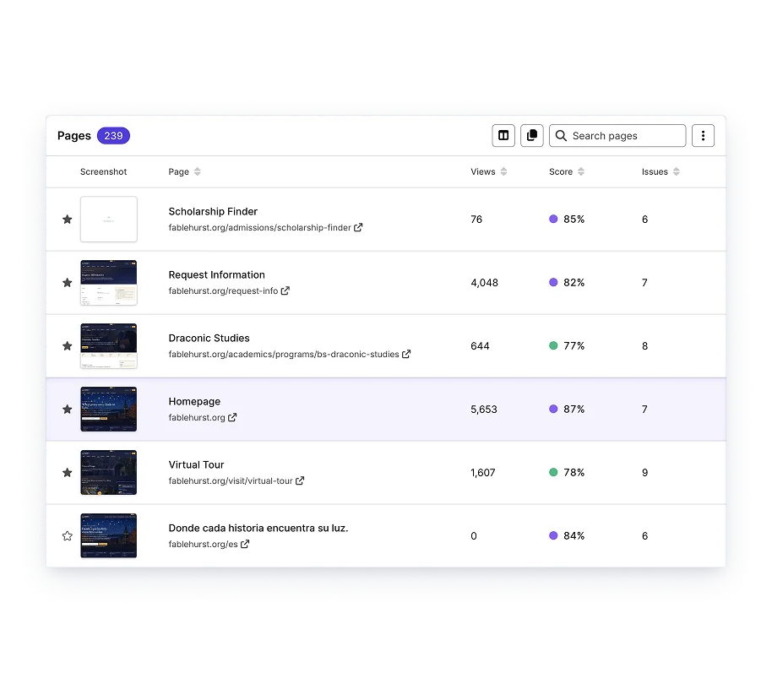Click the purple 85% score dot
The image size is (772, 700).
click(x=553, y=219)
